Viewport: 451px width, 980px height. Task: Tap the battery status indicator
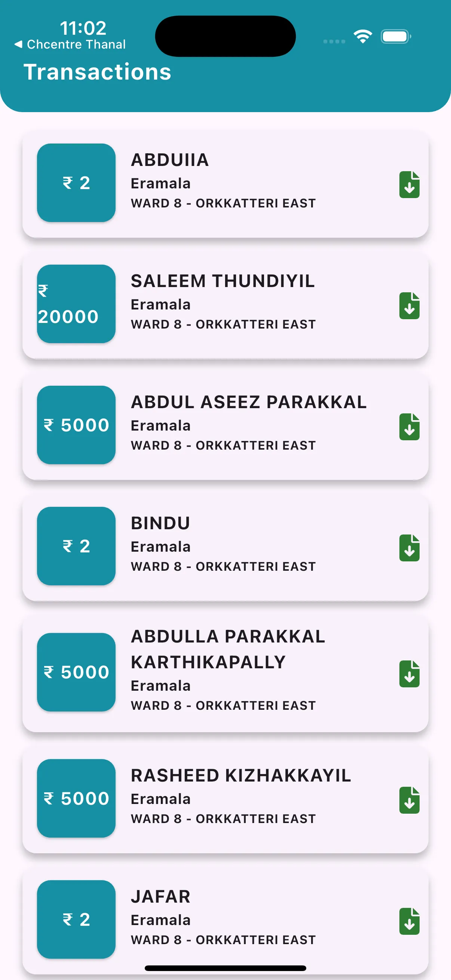coord(396,37)
